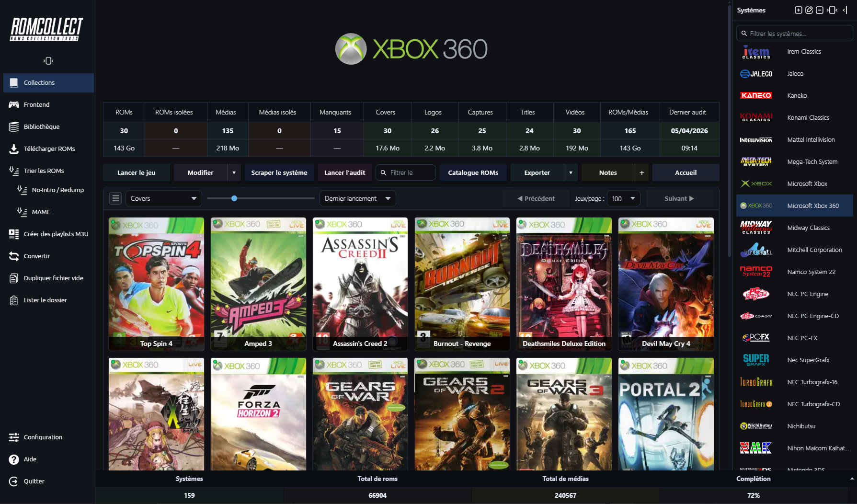Collapse the Systèmes panel with the arrow icon

pyautogui.click(x=846, y=10)
